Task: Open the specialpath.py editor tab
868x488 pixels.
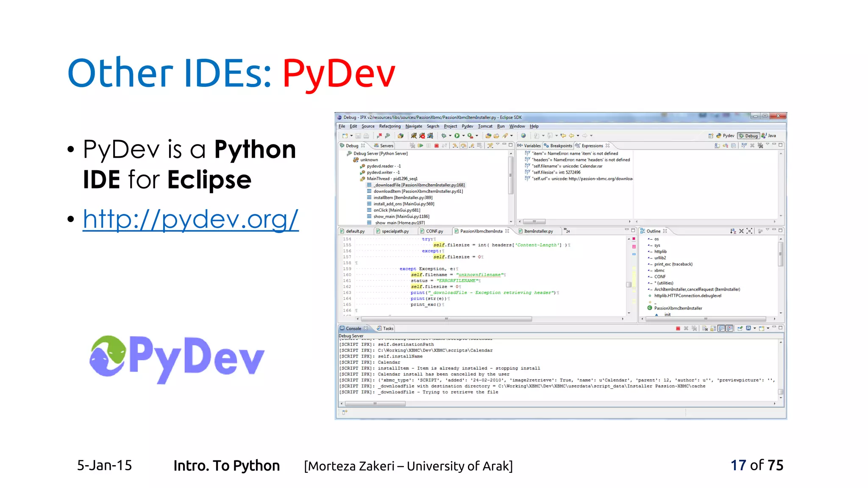Action: point(392,231)
